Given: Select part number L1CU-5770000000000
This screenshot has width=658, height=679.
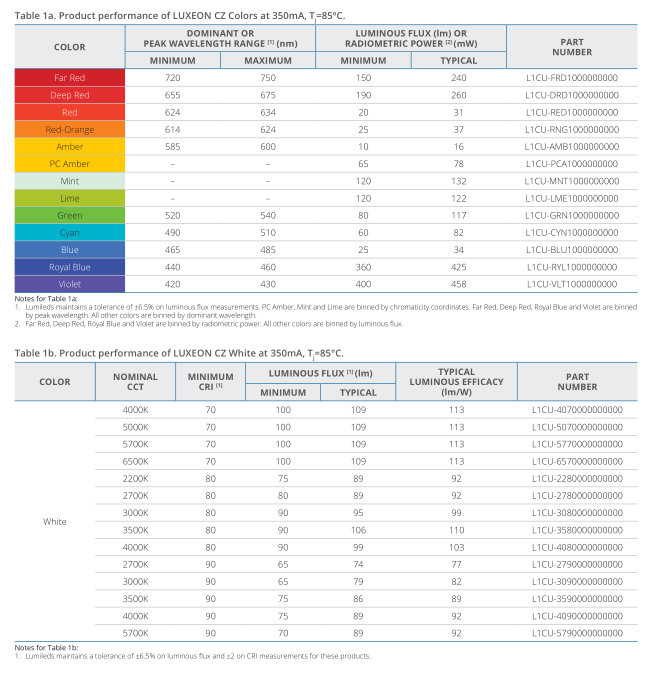Looking at the screenshot, I should [x=577, y=444].
